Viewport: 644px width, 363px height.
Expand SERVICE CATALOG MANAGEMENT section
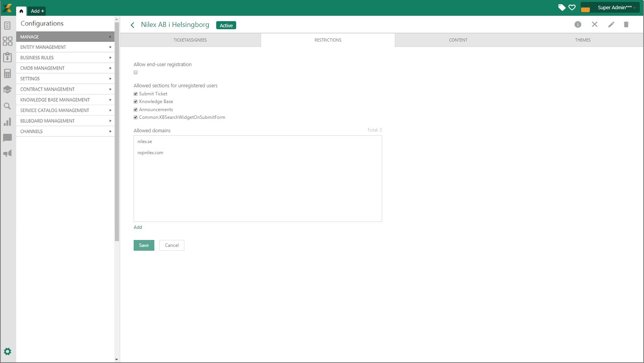coord(65,110)
